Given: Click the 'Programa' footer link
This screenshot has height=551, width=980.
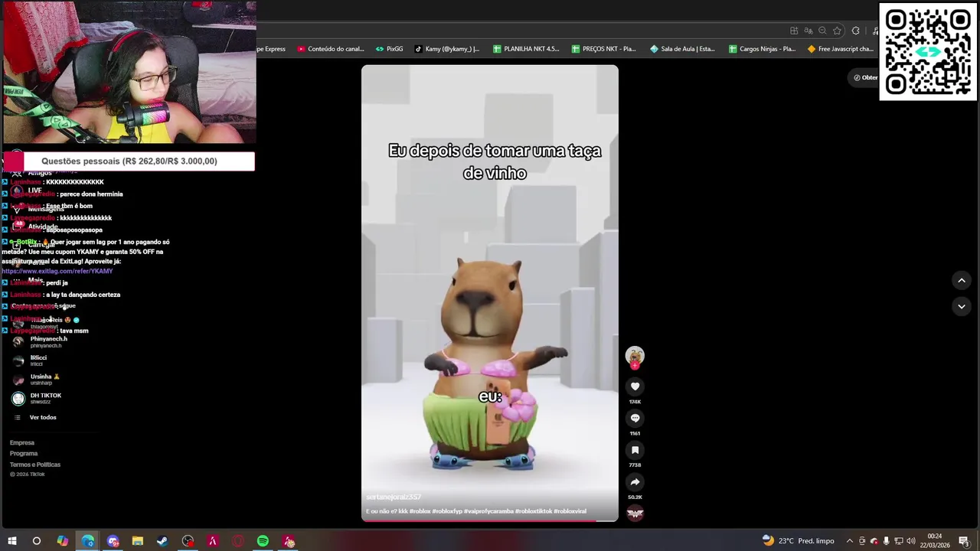Looking at the screenshot, I should [x=24, y=453].
